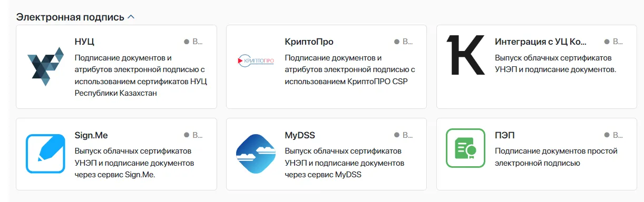Screen dimensions: 644x202
Task: Click the НУЦ triangular mosaic logo
Action: (x=45, y=67)
